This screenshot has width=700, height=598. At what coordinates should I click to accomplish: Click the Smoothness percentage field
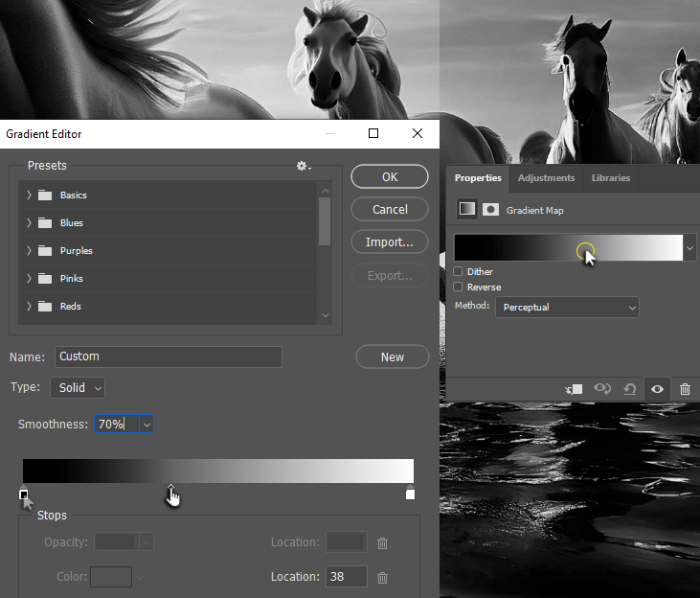click(x=117, y=425)
